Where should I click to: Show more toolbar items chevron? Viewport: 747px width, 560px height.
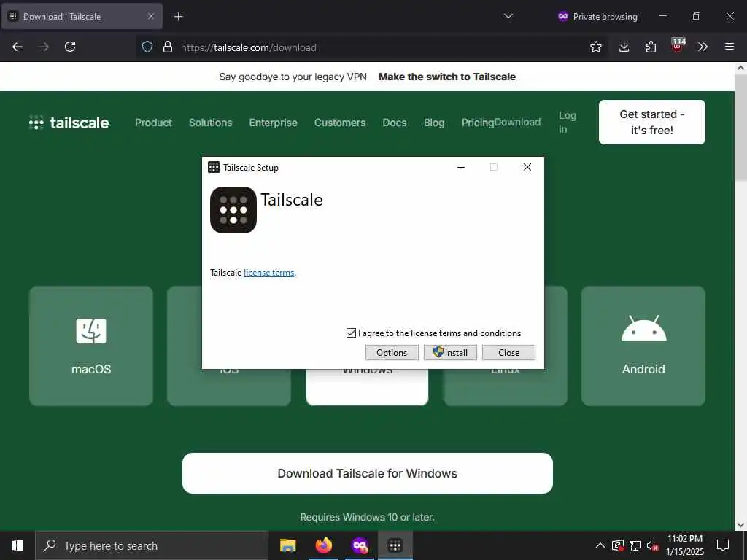point(703,47)
